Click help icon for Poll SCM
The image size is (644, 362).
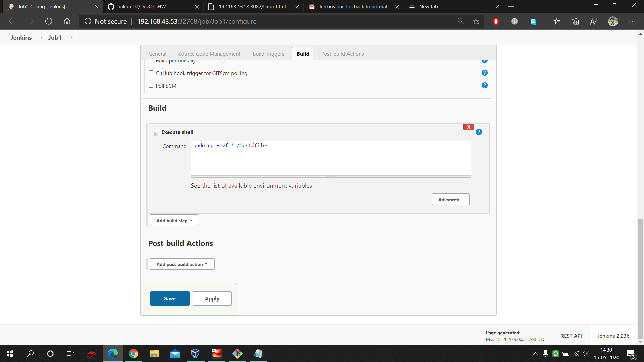point(484,86)
